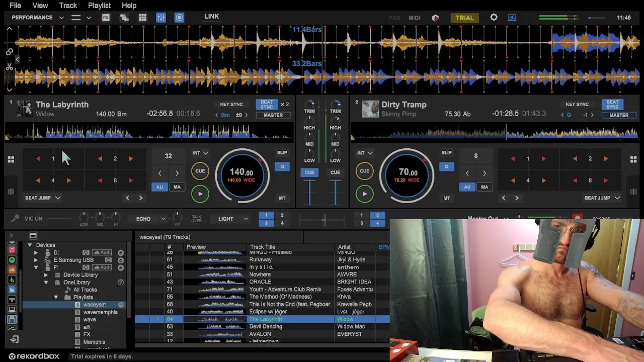644x362 pixels.
Task: Expand the D: device node
Action: [x=36, y=252]
